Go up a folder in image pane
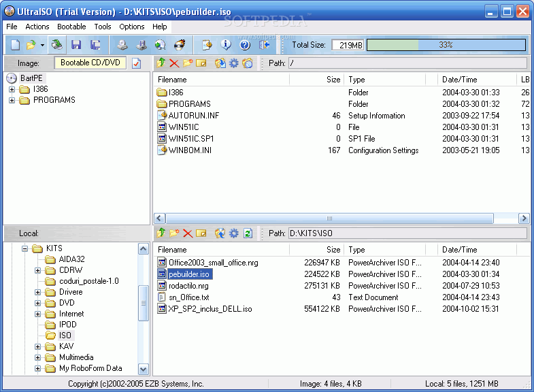534x392 pixels. tap(161, 63)
